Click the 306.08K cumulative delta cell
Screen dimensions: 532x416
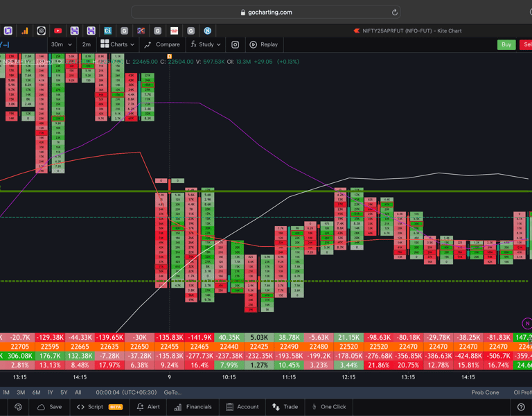[x=19, y=356]
